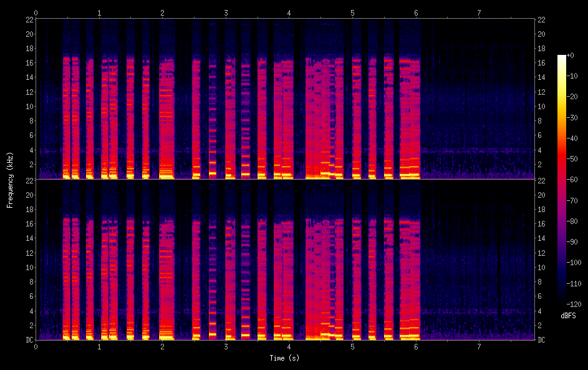Select the 4 second tick on bottom time axis

(289, 346)
